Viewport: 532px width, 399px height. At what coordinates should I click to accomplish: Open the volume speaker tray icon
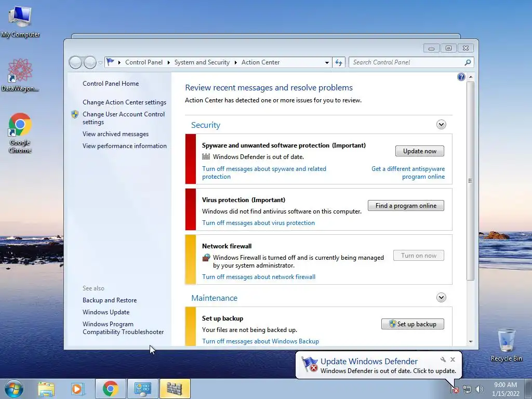tap(480, 389)
